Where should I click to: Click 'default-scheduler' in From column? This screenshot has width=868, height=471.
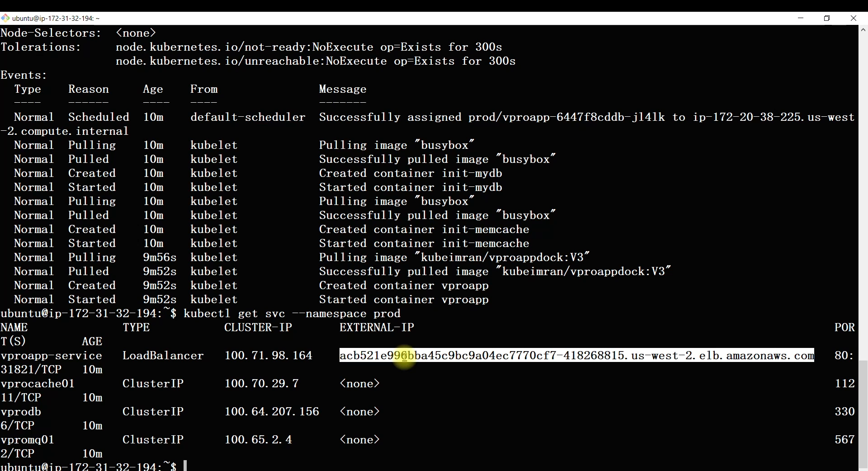point(248,117)
